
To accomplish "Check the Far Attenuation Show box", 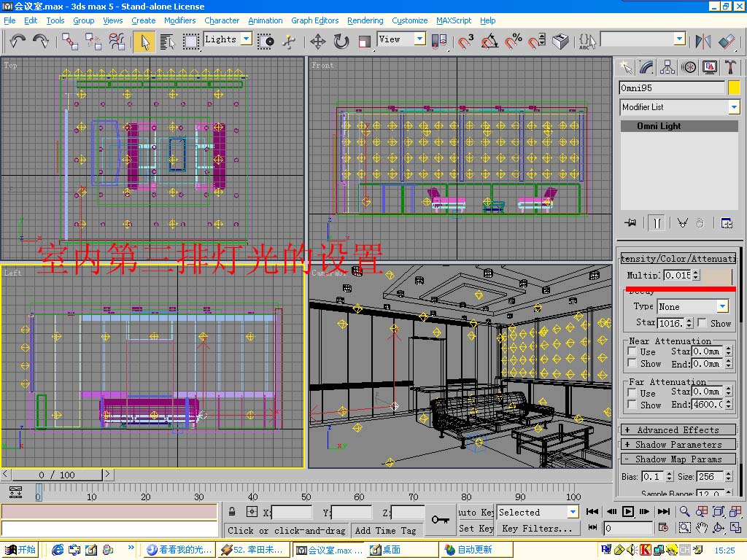I will coord(632,405).
